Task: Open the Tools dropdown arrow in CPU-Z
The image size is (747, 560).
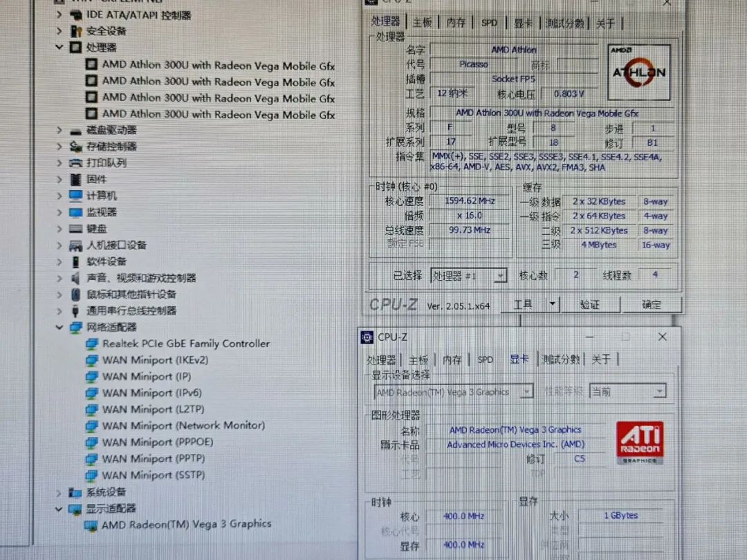Action: 552,304
